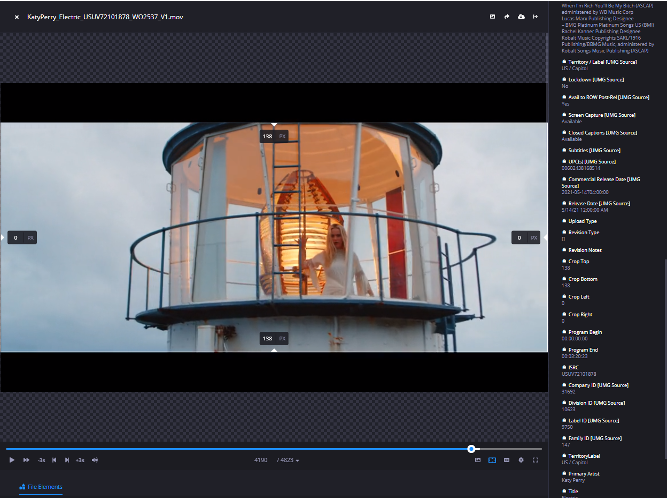Click lock icon beside Screen Capture
The width and height of the screenshot is (668, 498).
564,115
